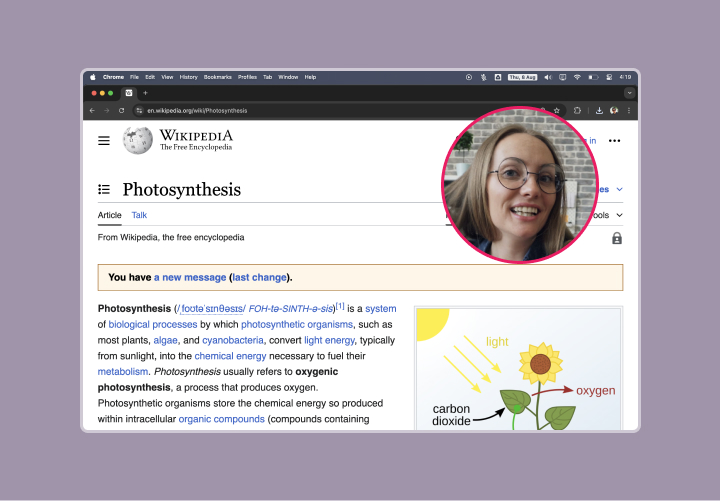Image resolution: width=720 pixels, height=501 pixels.
Task: Expand the languages dropdown chevron
Action: click(x=620, y=189)
